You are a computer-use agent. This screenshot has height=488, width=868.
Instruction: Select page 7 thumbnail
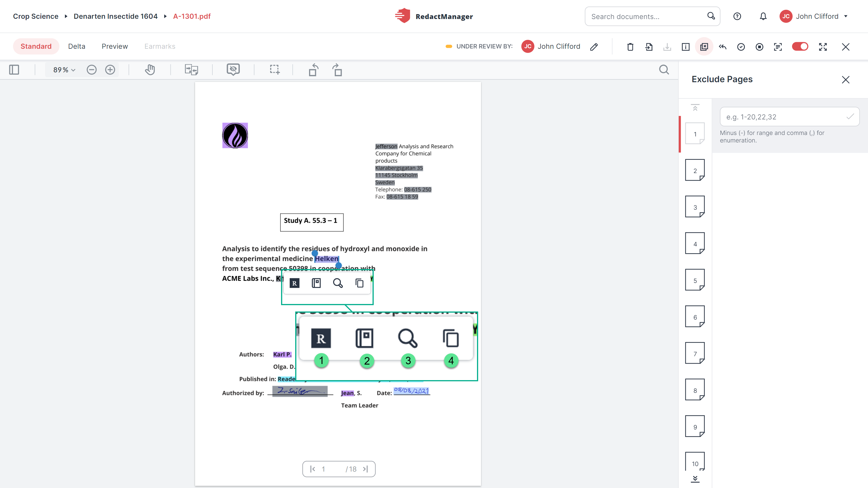pyautogui.click(x=695, y=353)
